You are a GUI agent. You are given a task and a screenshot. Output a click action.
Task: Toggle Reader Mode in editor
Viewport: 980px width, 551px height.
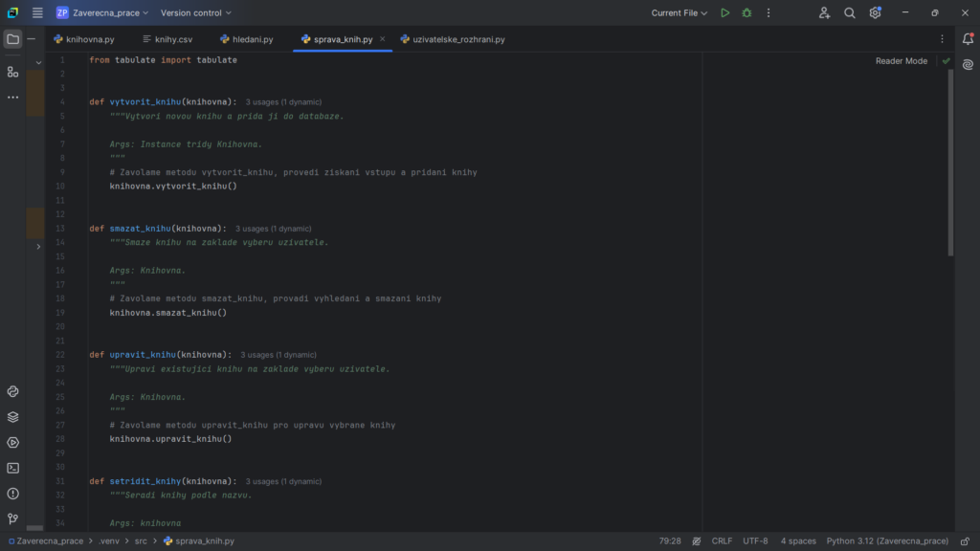[902, 61]
